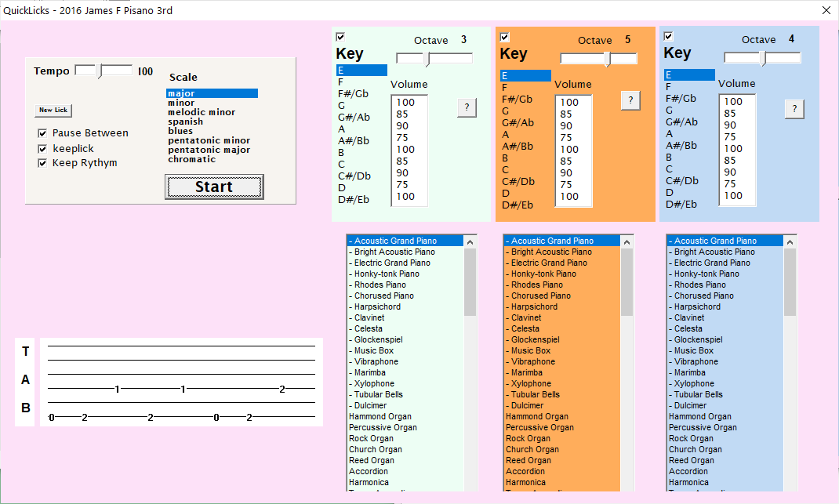
Task: Select Music Box in the green instrument list
Action: 405,350
